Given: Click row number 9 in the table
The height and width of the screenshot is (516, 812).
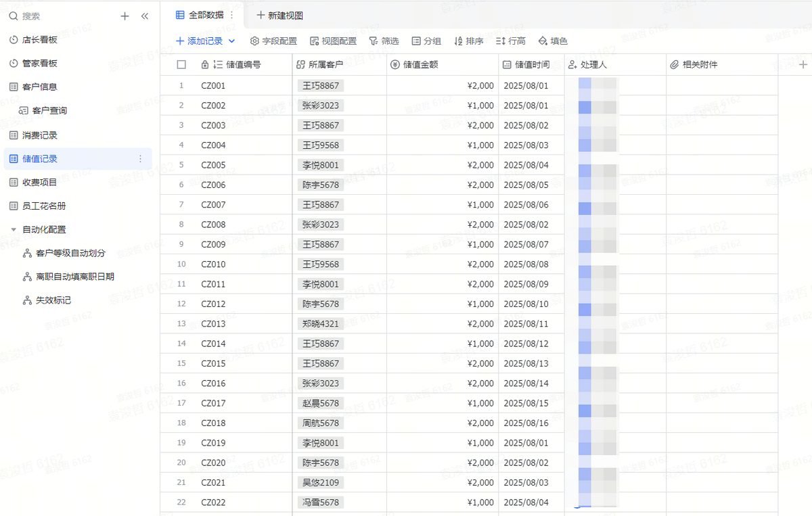Looking at the screenshot, I should (x=181, y=244).
